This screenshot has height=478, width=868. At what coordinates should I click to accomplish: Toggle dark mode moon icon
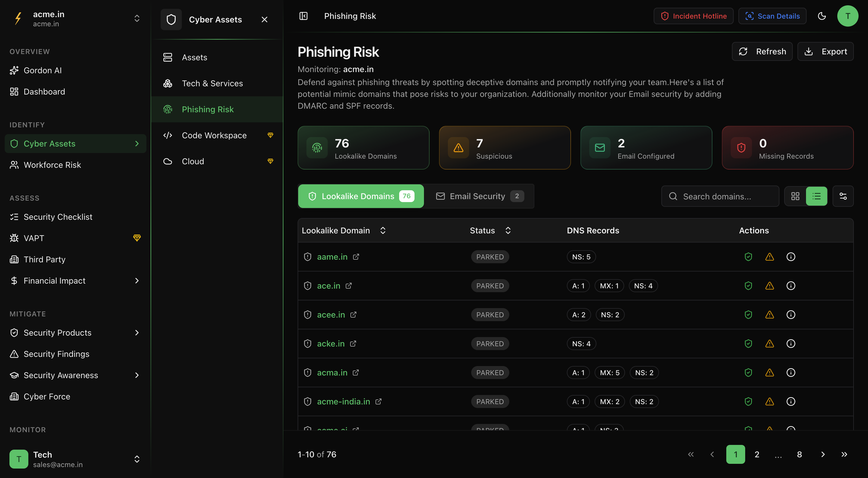coord(822,16)
